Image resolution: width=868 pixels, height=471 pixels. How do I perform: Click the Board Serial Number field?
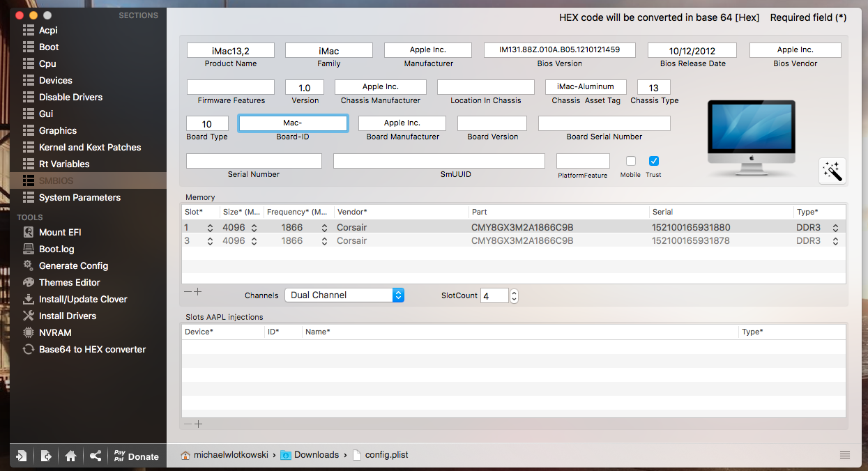tap(604, 123)
